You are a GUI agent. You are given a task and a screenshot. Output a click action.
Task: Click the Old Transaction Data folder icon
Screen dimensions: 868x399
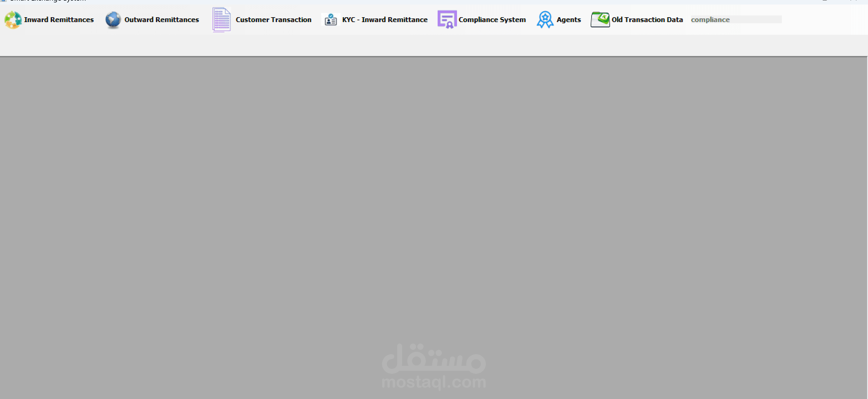pos(600,20)
